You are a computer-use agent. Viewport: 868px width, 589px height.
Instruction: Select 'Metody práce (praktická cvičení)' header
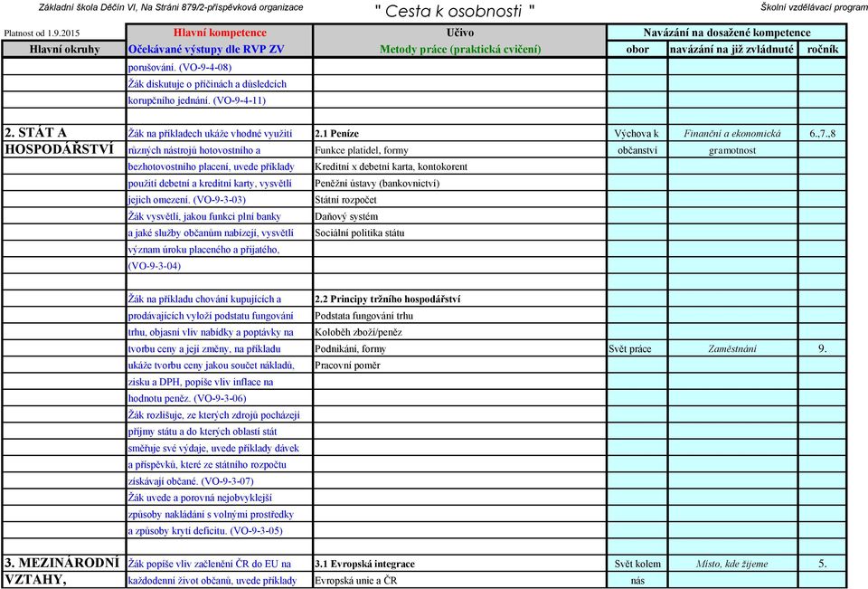click(x=460, y=50)
